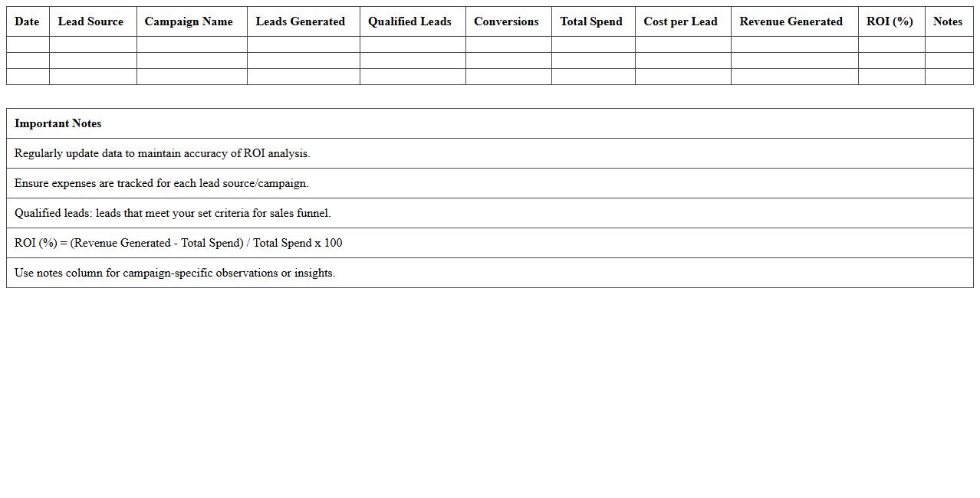Click the Total Spend header cell
This screenshot has width=980, height=498.
coord(591,21)
